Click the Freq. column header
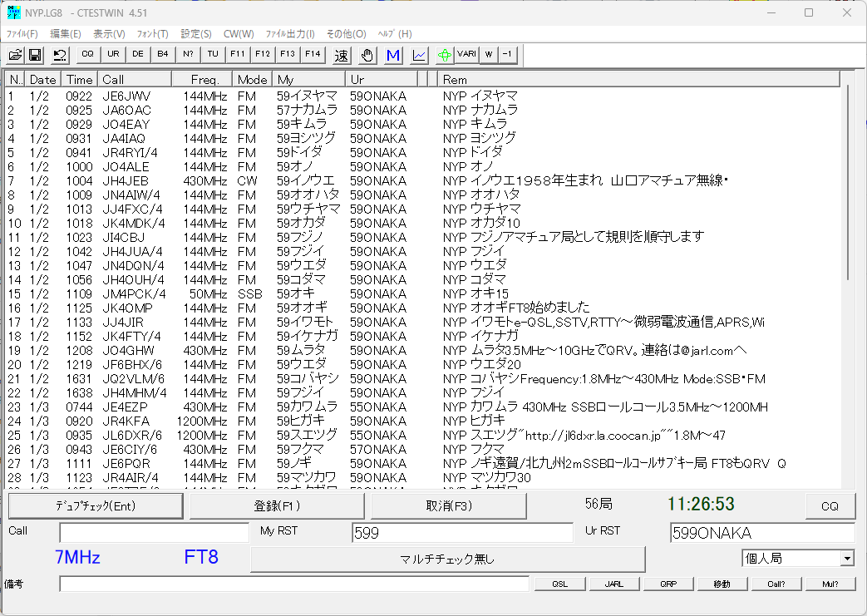Image resolution: width=867 pixels, height=616 pixels. click(202, 79)
